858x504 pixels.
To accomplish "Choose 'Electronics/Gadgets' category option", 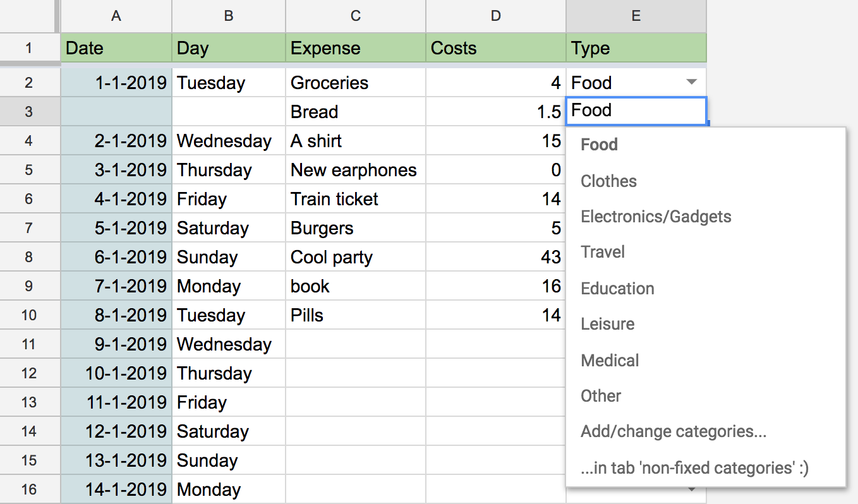I will click(656, 217).
